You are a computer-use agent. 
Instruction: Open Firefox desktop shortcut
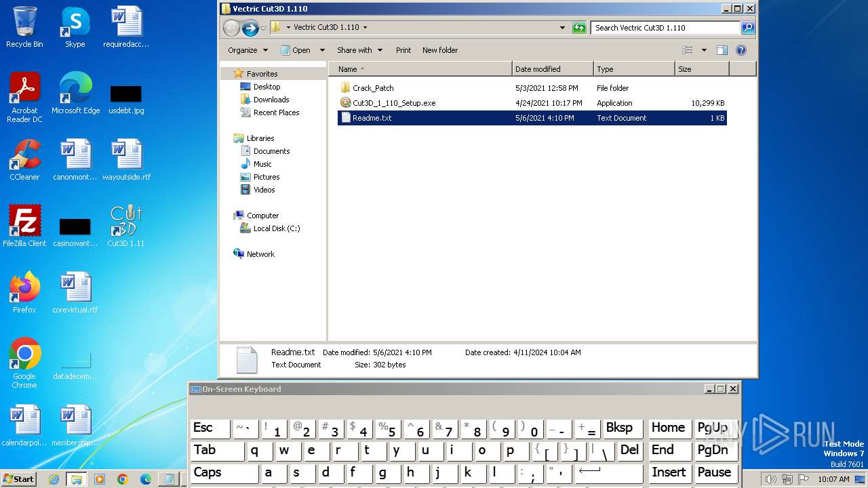point(24,293)
